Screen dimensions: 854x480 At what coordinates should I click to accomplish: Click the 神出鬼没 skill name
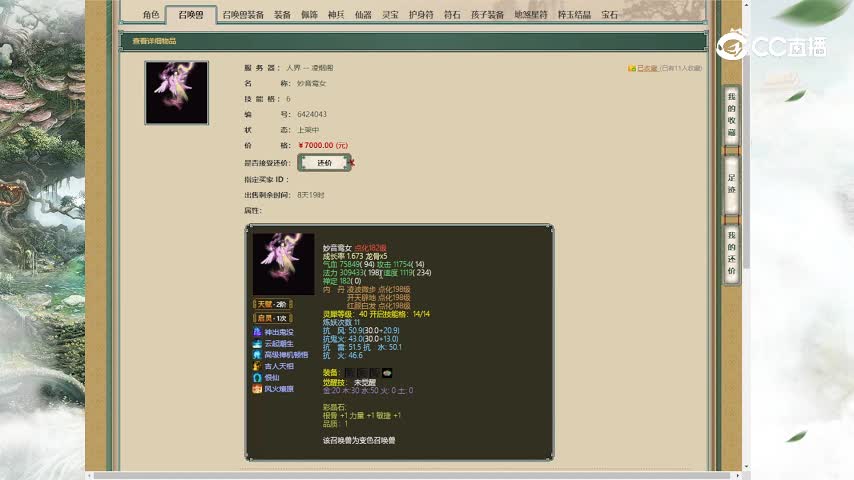[279, 332]
